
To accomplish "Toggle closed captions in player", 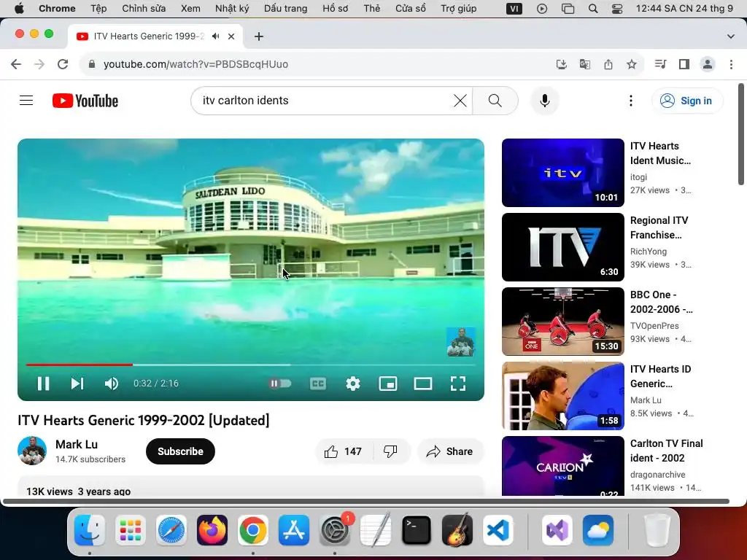I will (x=318, y=384).
